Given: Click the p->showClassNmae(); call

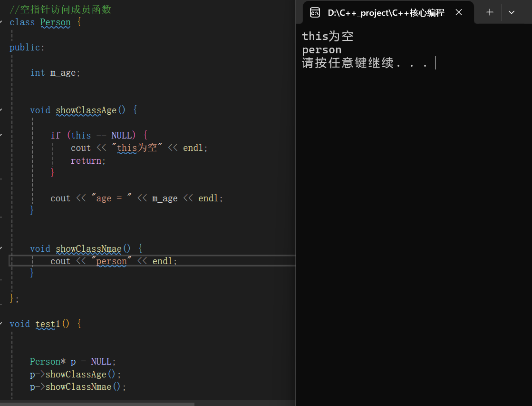Looking at the screenshot, I should [78, 386].
